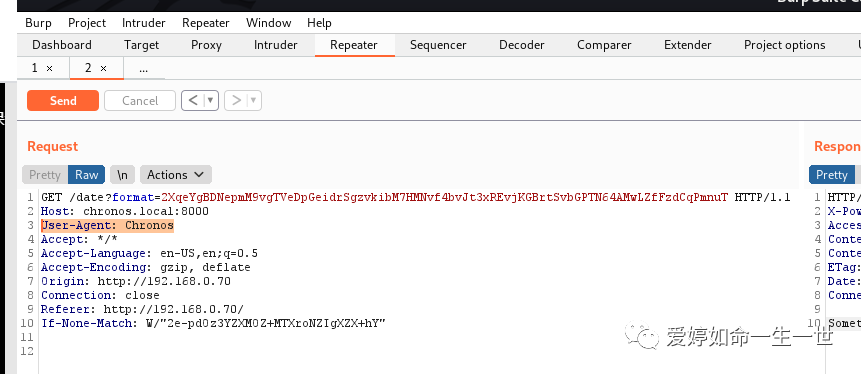Click the Cancel button
The image size is (861, 374).
coord(140,101)
